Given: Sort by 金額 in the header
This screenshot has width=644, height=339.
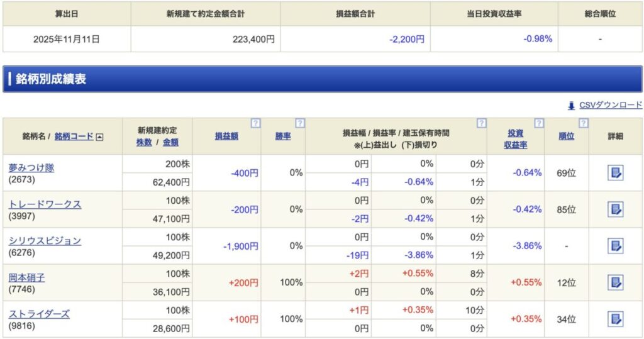Looking at the screenshot, I should (170, 143).
